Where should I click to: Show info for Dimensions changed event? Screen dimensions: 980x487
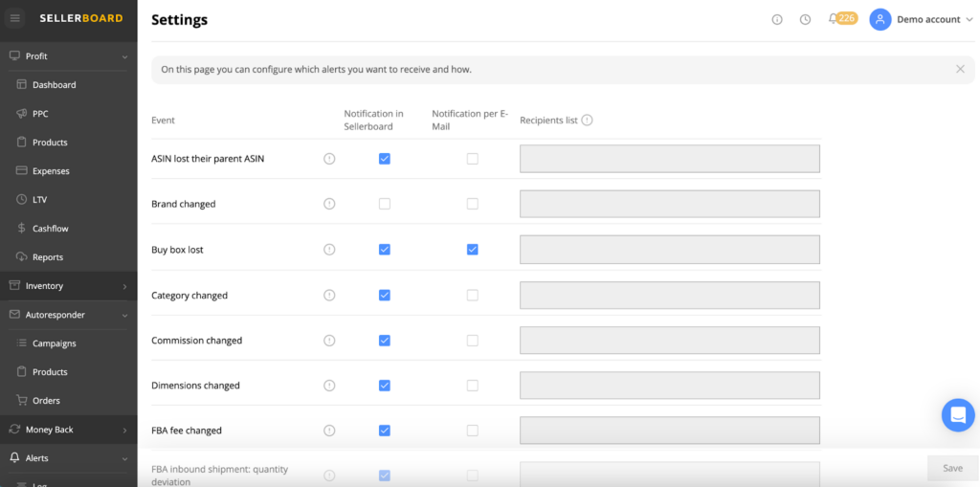point(329,386)
